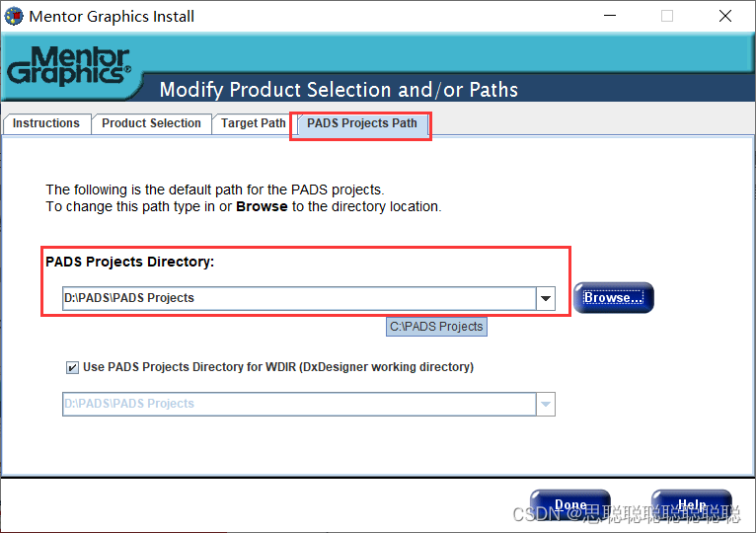The width and height of the screenshot is (756, 533).
Task: Open the Instructions tab
Action: click(46, 123)
